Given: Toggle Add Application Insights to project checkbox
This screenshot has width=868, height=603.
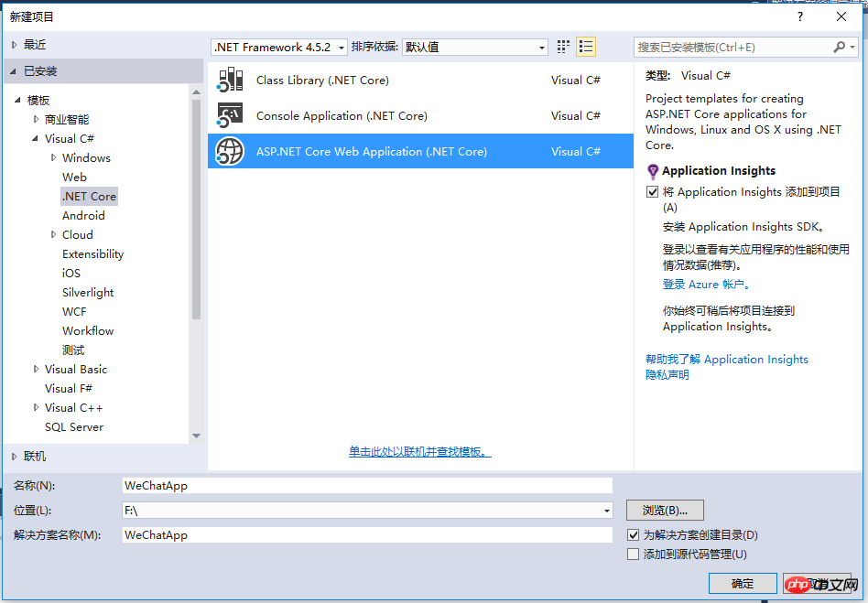Looking at the screenshot, I should [x=652, y=192].
